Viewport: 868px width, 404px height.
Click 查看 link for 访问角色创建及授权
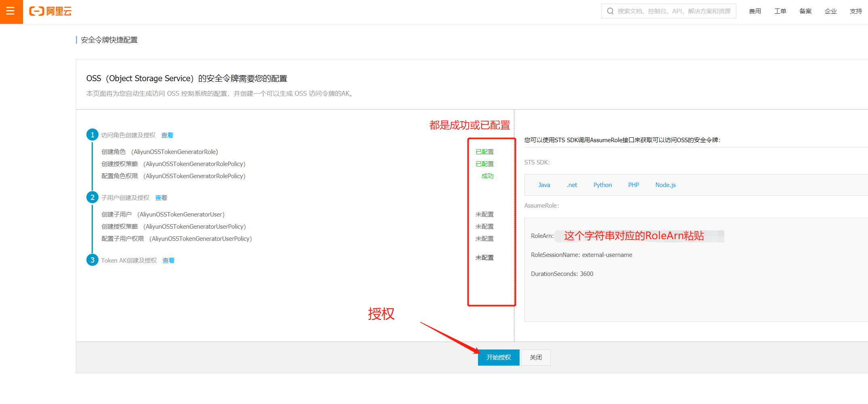(x=167, y=135)
